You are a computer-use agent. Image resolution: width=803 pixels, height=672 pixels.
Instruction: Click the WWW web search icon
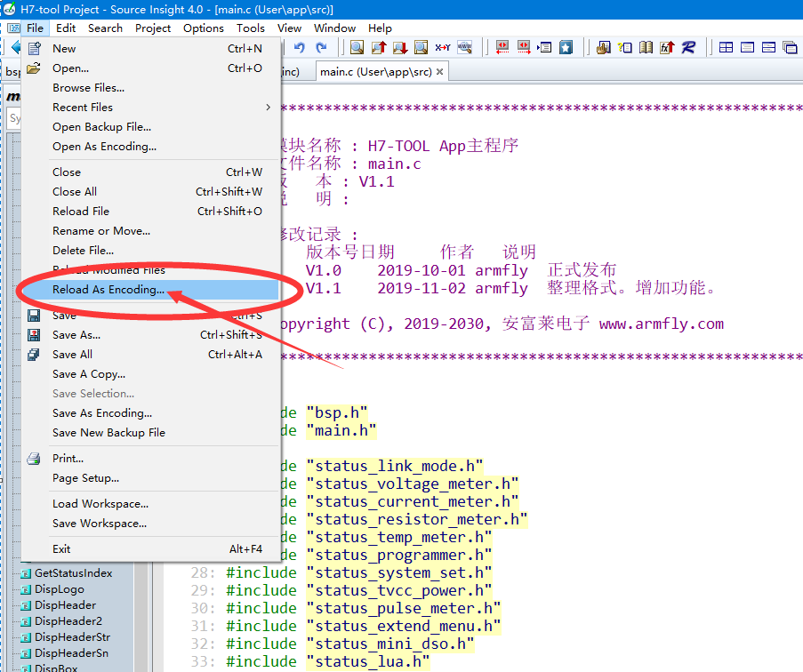[464, 48]
